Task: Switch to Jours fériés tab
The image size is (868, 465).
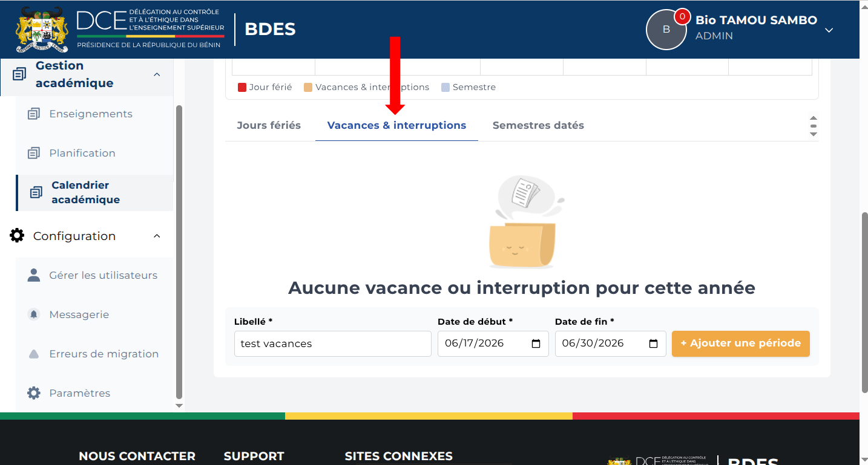Action: click(x=269, y=125)
